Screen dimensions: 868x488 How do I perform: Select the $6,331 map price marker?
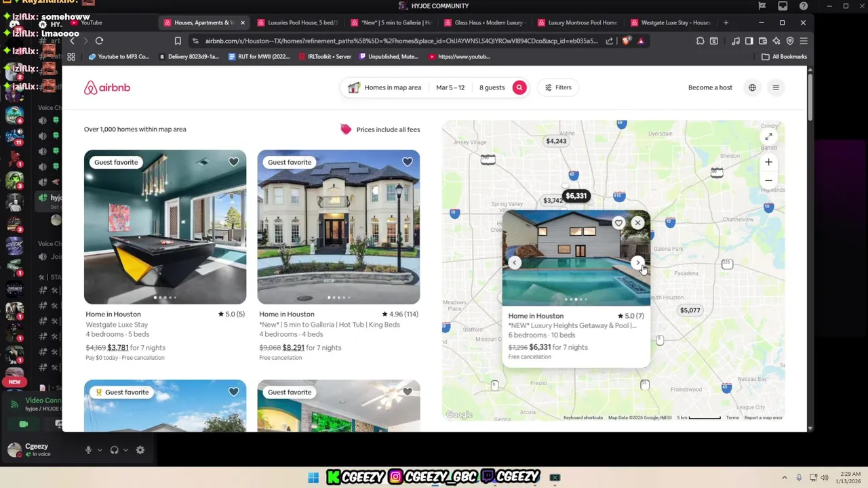(x=576, y=196)
